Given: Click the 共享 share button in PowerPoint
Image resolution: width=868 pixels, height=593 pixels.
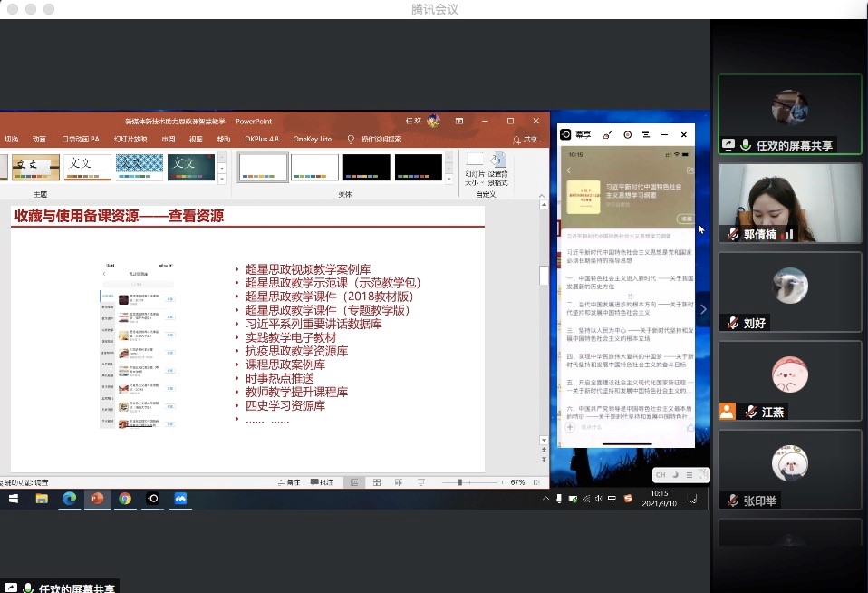Looking at the screenshot, I should coord(525,140).
